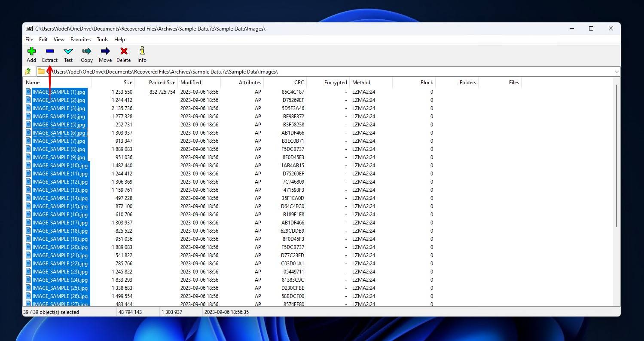The width and height of the screenshot is (644, 341).
Task: Open the Favorites menu
Action: [x=80, y=40]
